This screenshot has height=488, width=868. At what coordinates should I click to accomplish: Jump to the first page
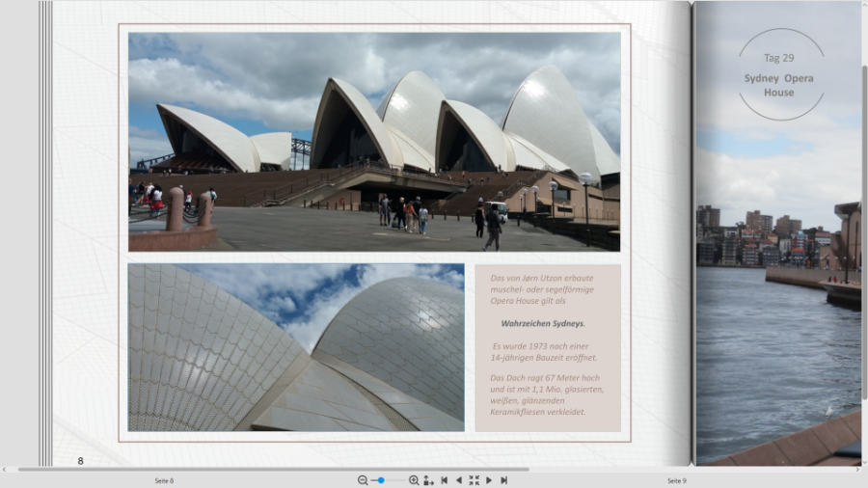[x=444, y=480]
